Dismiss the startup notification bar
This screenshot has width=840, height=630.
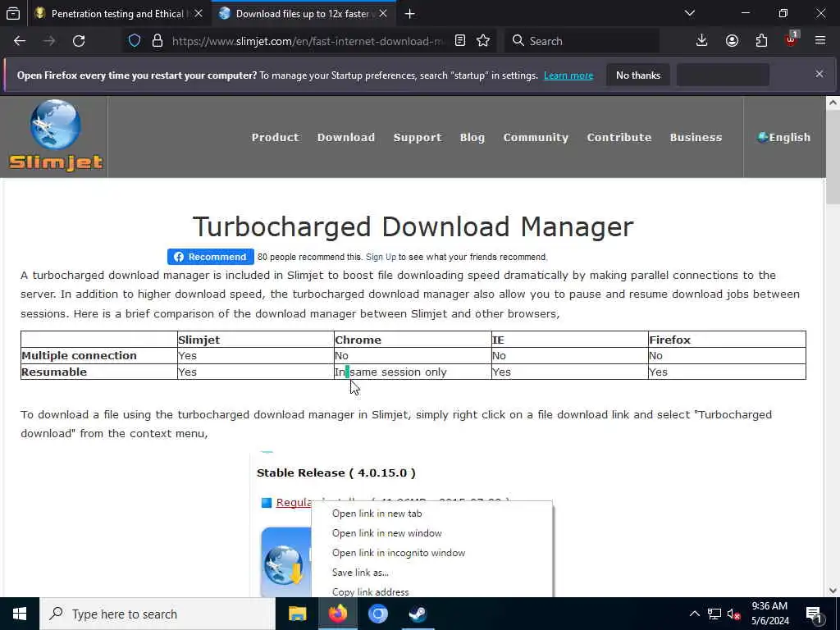pos(819,74)
